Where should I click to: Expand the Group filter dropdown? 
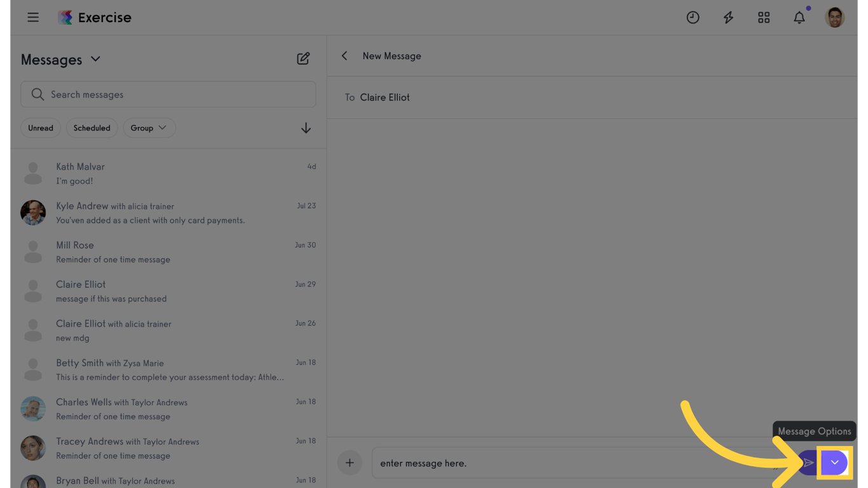[149, 128]
